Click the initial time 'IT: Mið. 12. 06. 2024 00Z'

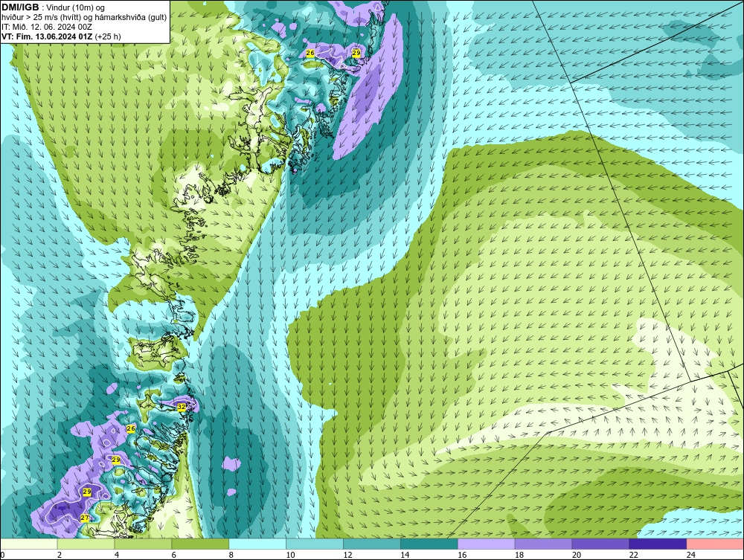[46, 27]
